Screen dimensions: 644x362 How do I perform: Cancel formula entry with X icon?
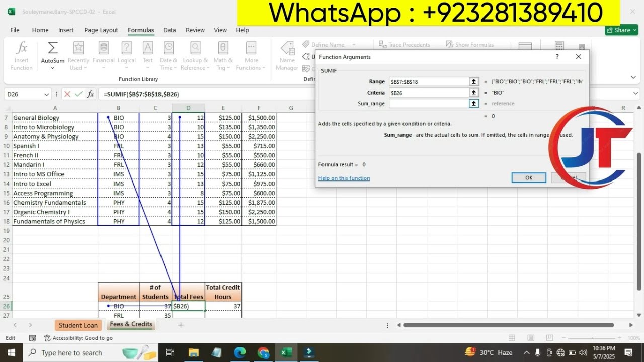(x=67, y=94)
